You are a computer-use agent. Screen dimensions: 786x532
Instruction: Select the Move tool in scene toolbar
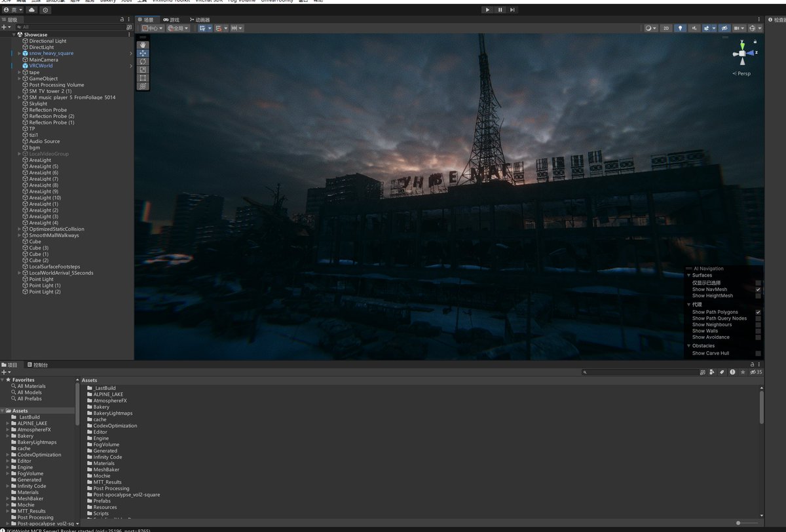pyautogui.click(x=143, y=53)
